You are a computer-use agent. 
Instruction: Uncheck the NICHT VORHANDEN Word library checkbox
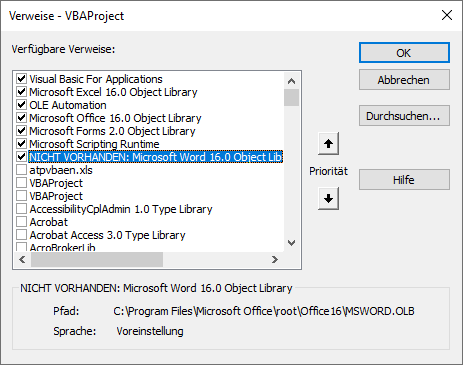(x=21, y=157)
